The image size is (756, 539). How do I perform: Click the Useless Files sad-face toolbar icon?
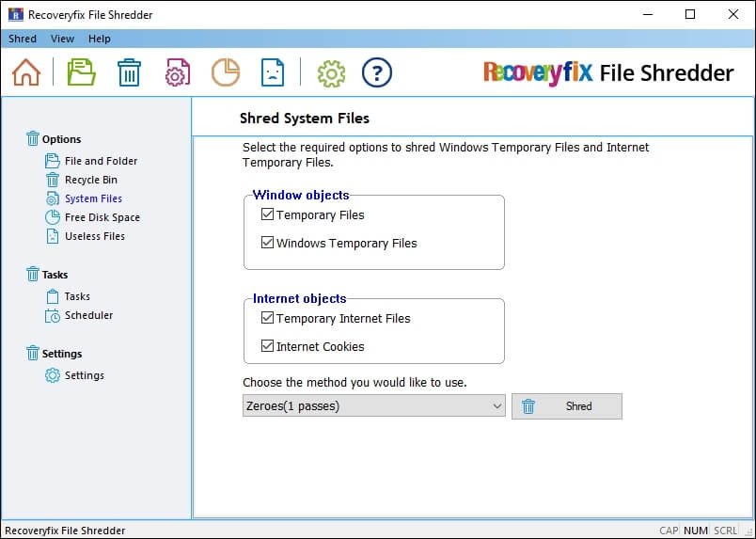(272, 72)
